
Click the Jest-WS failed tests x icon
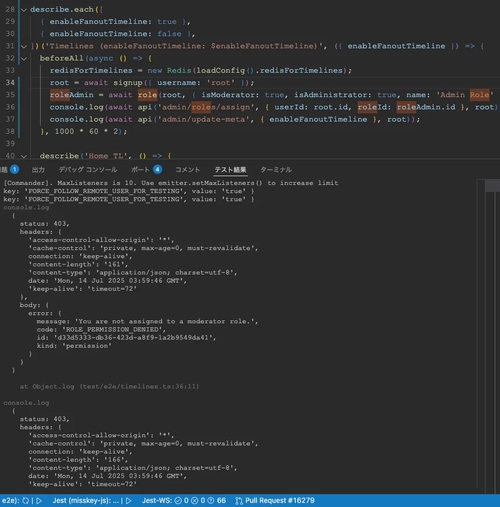(x=195, y=501)
